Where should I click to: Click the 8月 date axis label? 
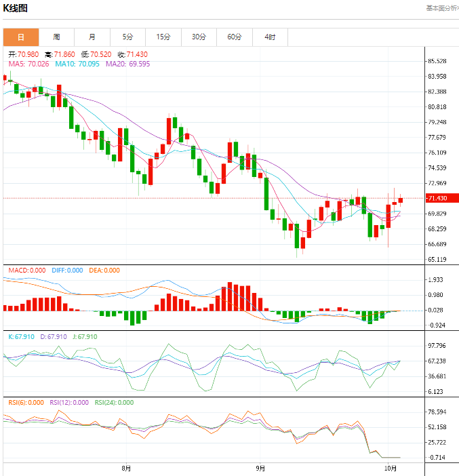[x=126, y=469]
